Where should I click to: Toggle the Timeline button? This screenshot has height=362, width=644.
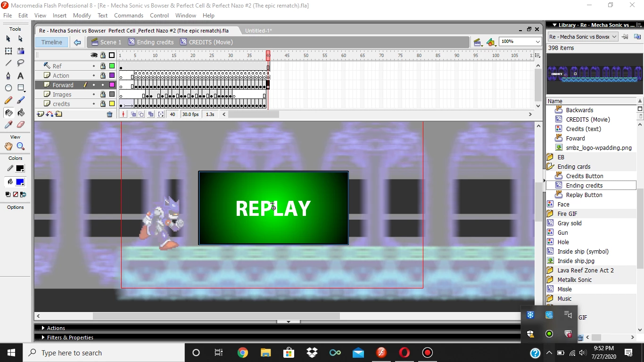[x=51, y=42]
